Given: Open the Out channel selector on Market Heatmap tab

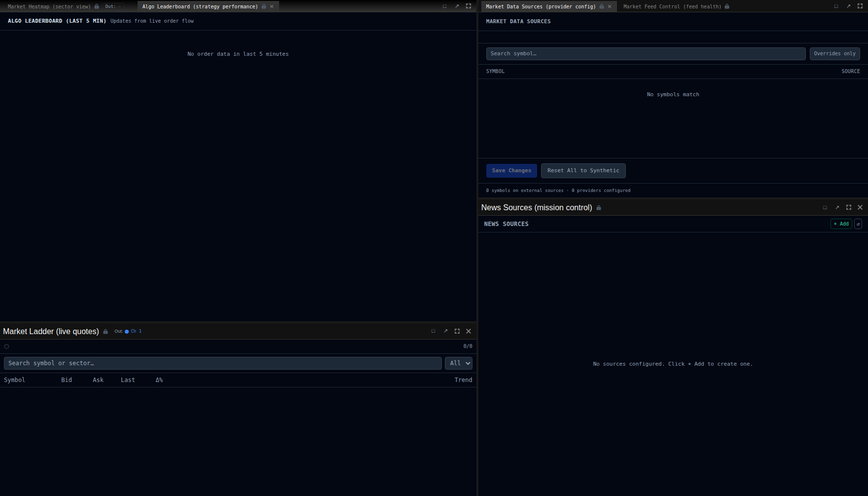Looking at the screenshot, I should point(113,6).
